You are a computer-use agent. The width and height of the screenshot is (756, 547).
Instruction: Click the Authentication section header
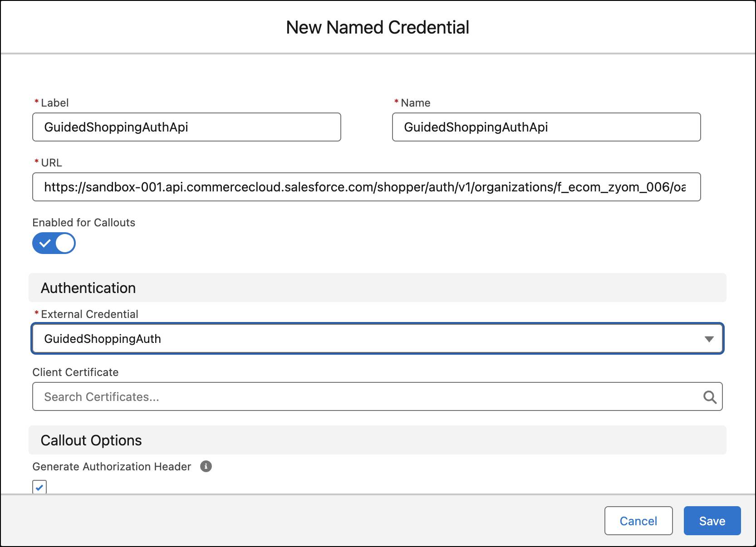coord(377,288)
